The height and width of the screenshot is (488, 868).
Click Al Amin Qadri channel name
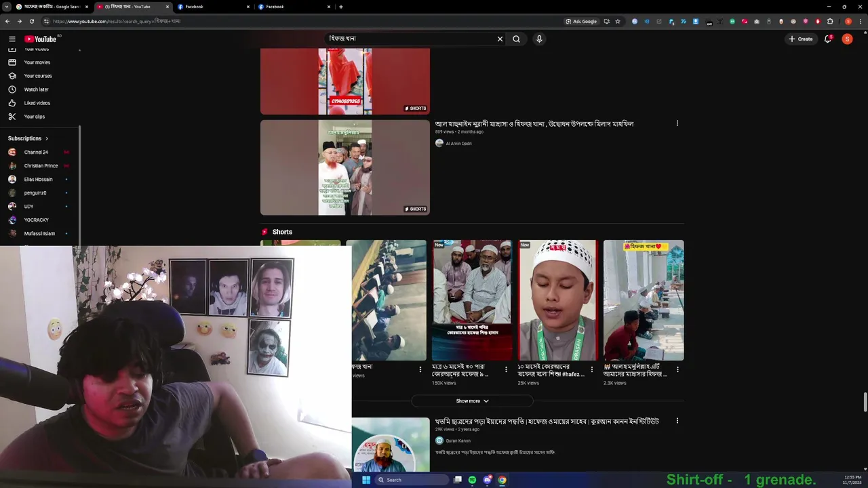click(458, 143)
